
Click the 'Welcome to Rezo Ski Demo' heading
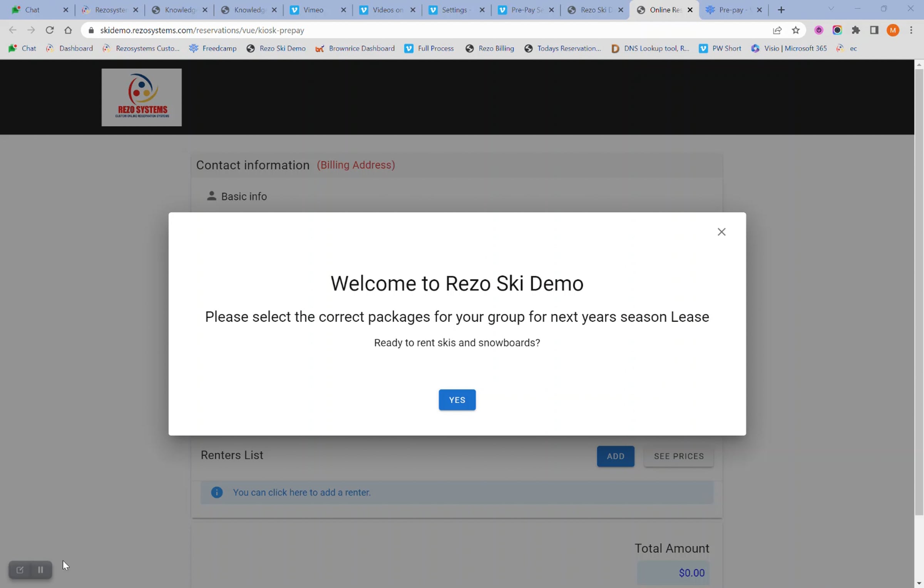click(x=457, y=284)
